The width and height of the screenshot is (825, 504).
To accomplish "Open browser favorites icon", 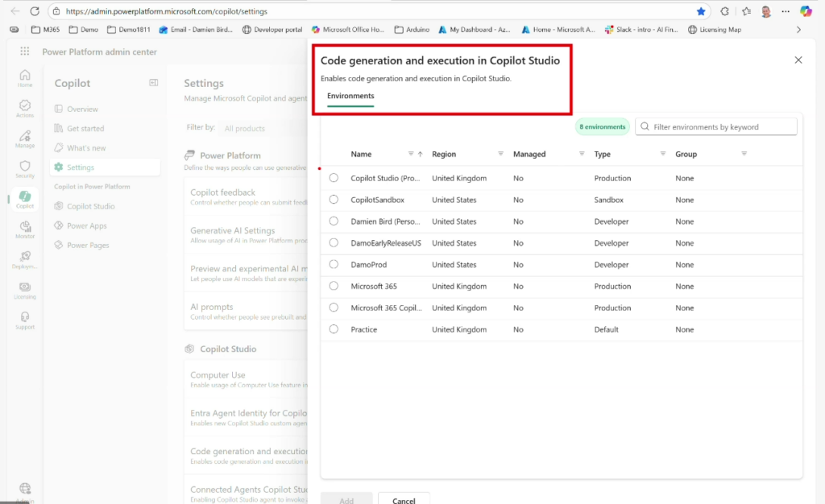I will pos(746,11).
